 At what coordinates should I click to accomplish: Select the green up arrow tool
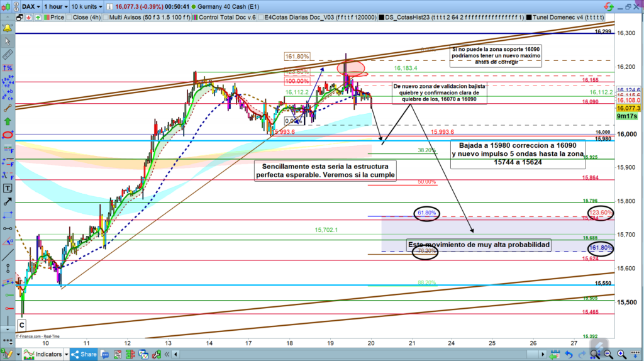8,121
